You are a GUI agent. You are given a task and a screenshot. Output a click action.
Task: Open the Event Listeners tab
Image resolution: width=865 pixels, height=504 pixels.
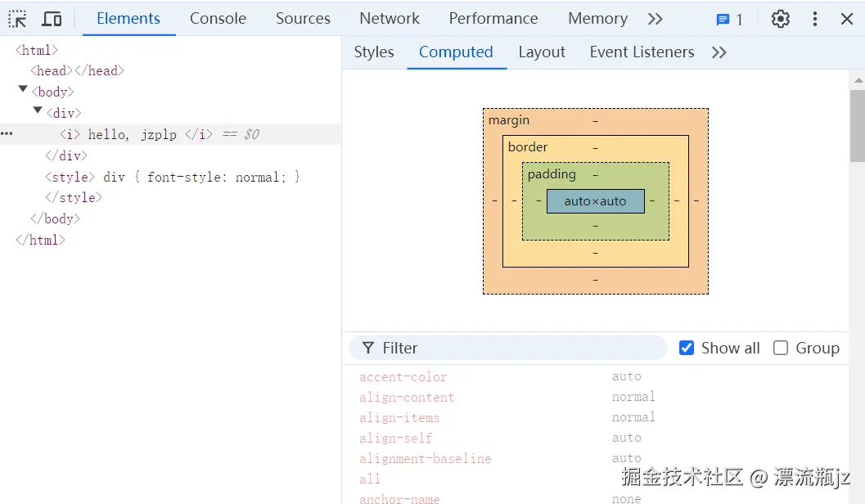[642, 52]
